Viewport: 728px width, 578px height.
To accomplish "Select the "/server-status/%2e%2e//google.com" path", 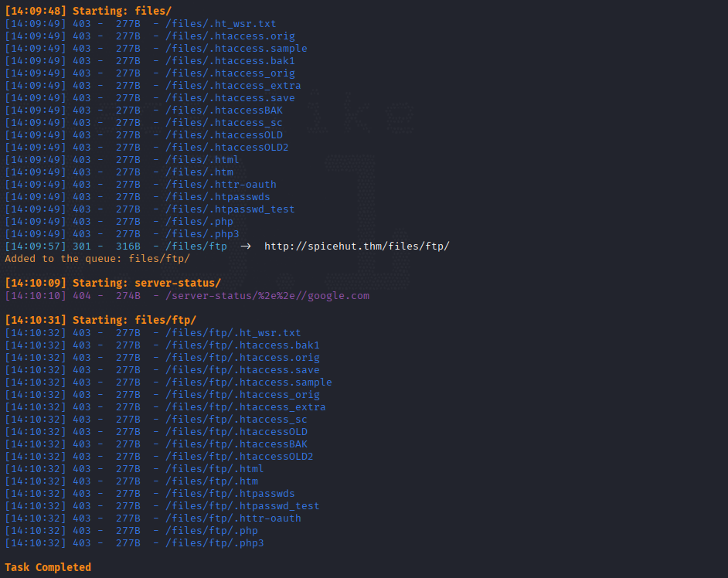I will pyautogui.click(x=267, y=296).
